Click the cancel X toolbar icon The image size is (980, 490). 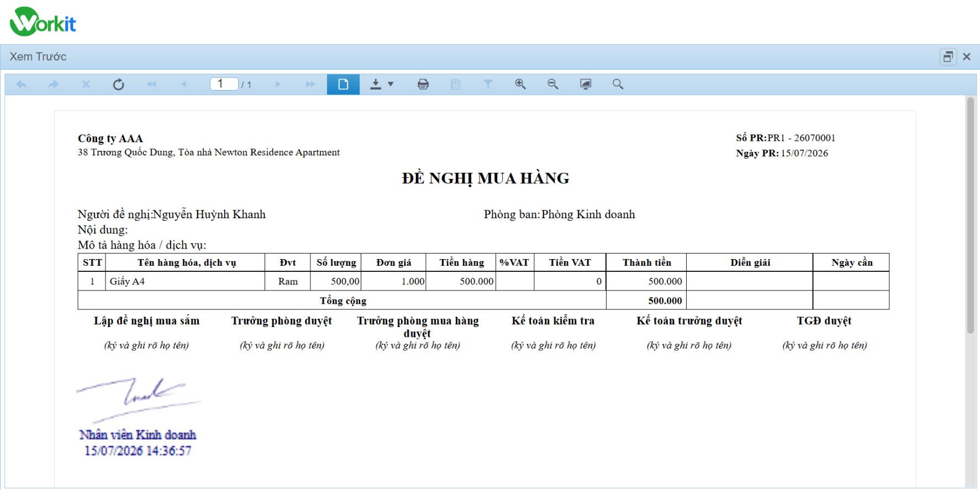coord(86,85)
